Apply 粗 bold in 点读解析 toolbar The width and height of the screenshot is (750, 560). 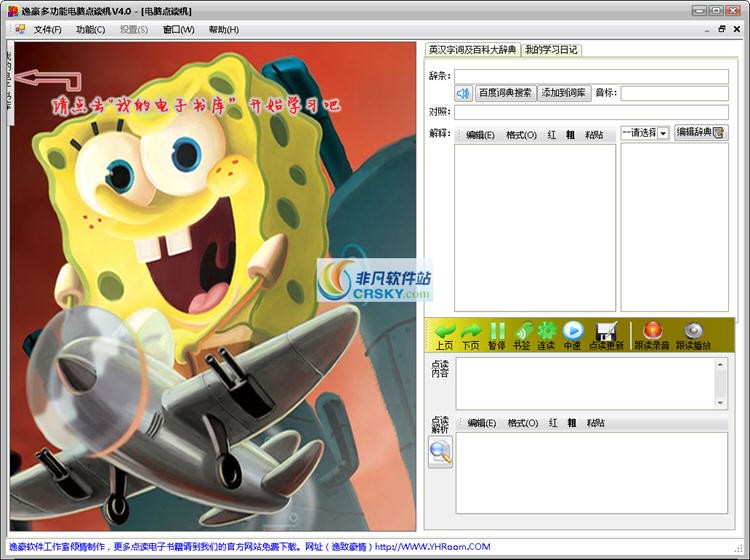pos(572,423)
